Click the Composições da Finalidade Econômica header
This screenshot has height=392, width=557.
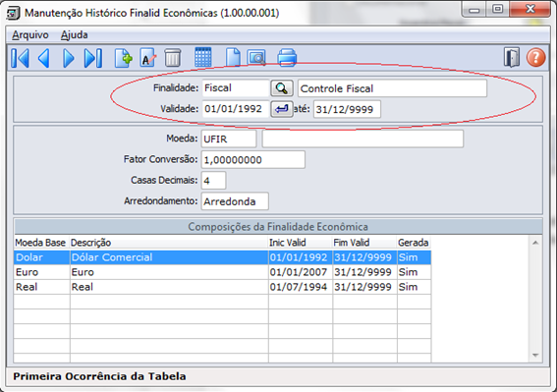coord(278,226)
